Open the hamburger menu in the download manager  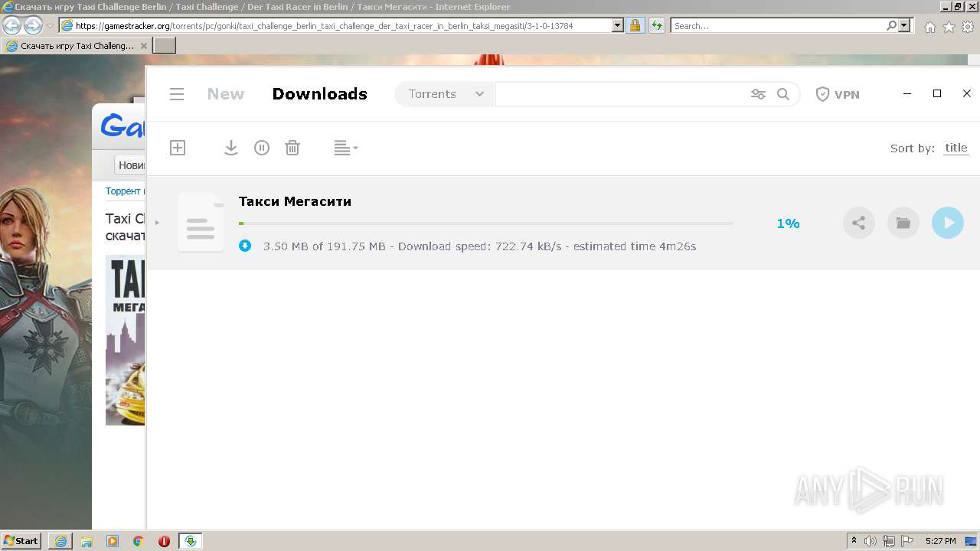[x=177, y=94]
